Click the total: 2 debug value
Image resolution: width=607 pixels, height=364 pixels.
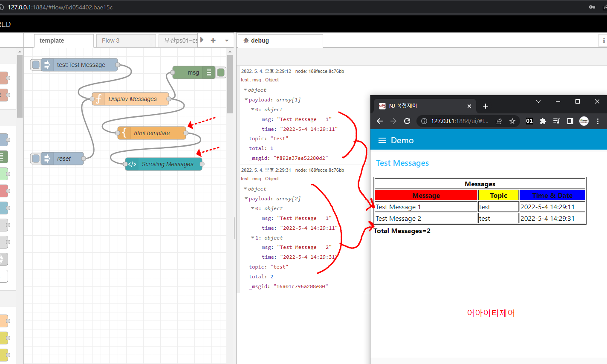(272, 277)
